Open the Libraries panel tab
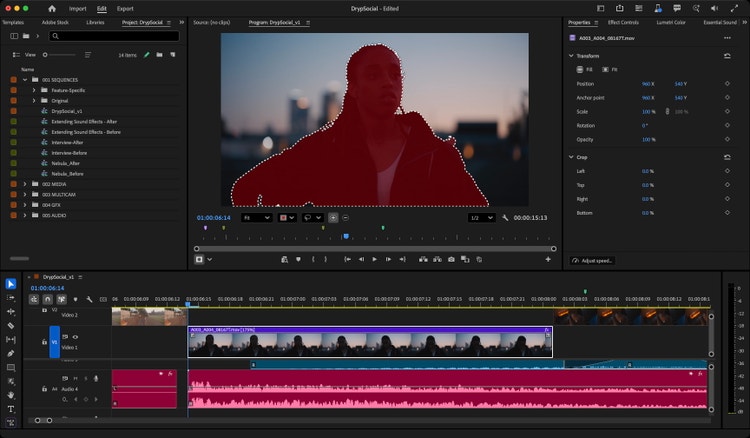This screenshot has width=750, height=438. point(95,22)
